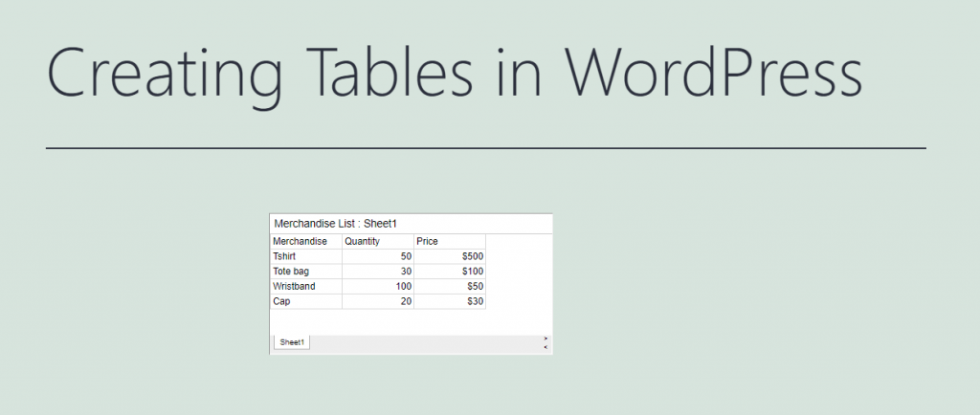Switch to the Sheet1 tab
The image size is (980, 415).
tap(292, 342)
